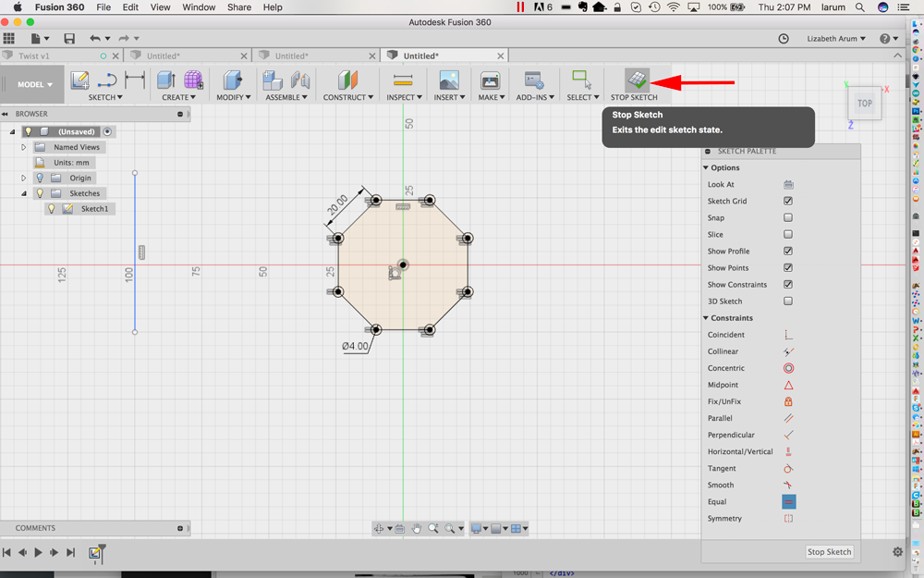Viewport: 924px width, 578px height.
Task: Click the sketch feature in timeline
Action: pyautogui.click(x=95, y=553)
